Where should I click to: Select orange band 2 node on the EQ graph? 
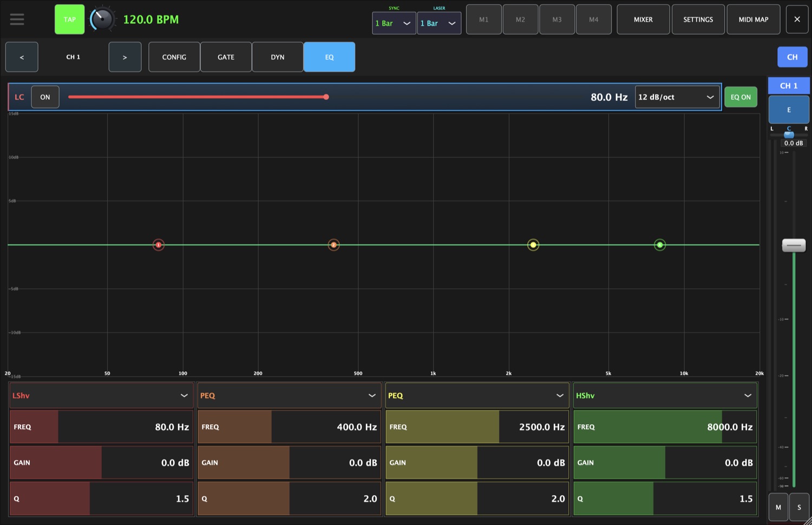coord(334,245)
